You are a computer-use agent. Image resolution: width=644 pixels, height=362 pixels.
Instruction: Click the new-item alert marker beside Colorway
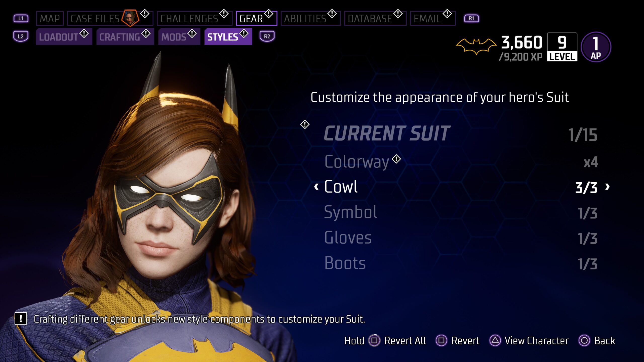pos(396,159)
